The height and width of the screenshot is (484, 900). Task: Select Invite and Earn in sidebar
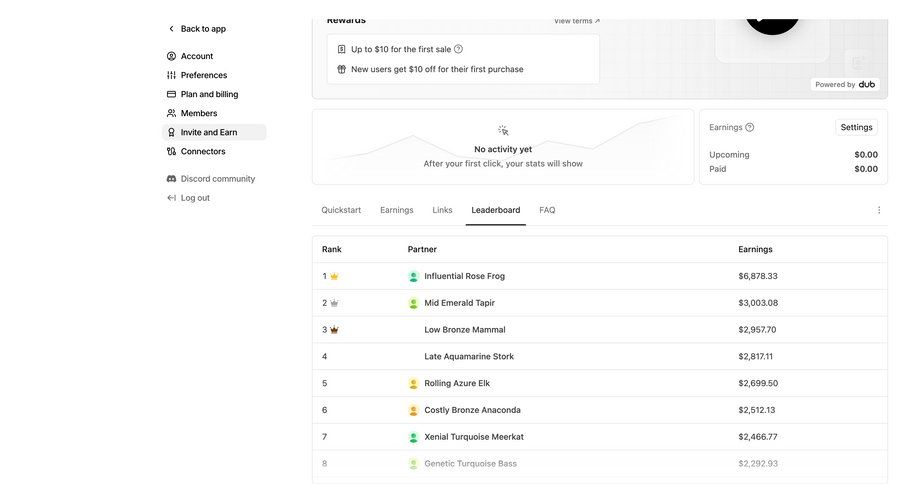click(214, 132)
